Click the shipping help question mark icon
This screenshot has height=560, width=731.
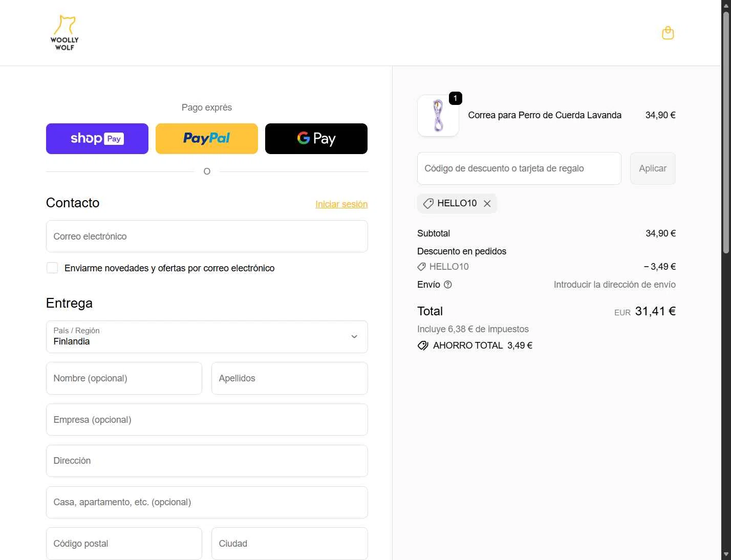(x=448, y=285)
